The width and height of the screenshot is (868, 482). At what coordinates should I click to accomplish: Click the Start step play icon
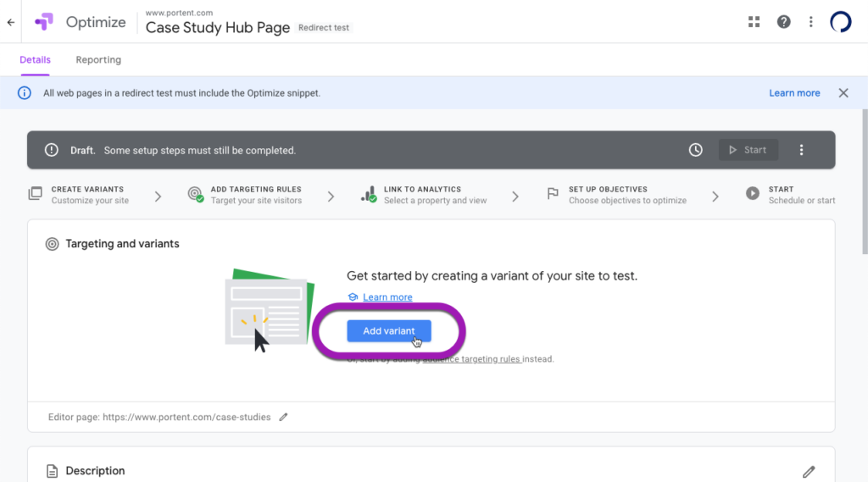[x=753, y=193]
